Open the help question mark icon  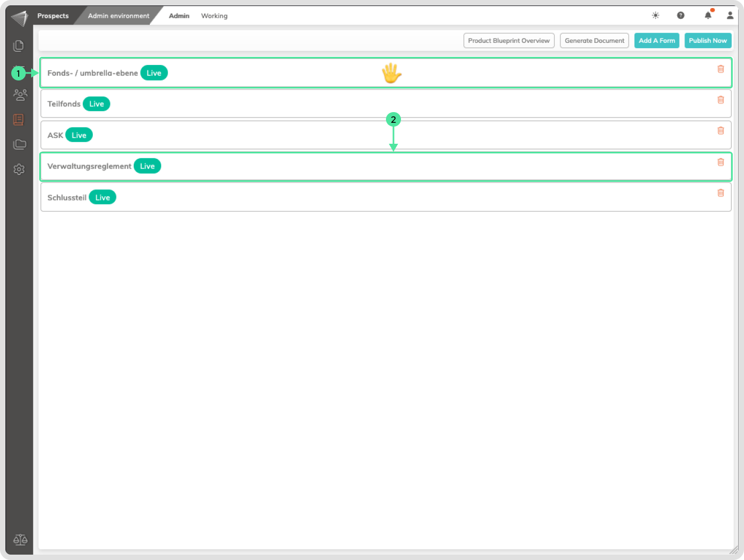point(681,16)
